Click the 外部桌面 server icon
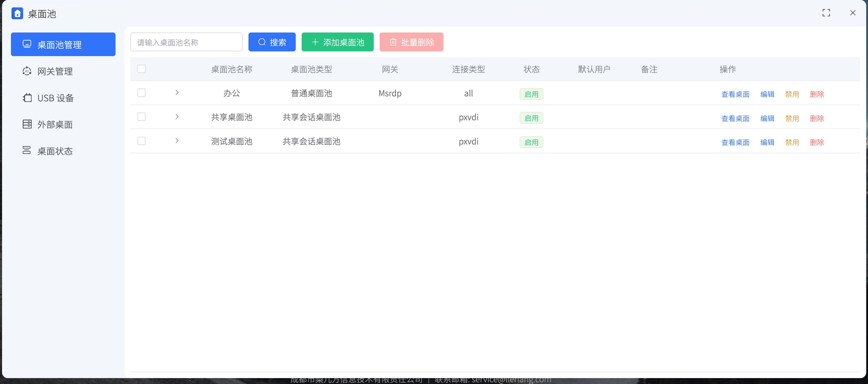The image size is (868, 384). pyautogui.click(x=27, y=124)
